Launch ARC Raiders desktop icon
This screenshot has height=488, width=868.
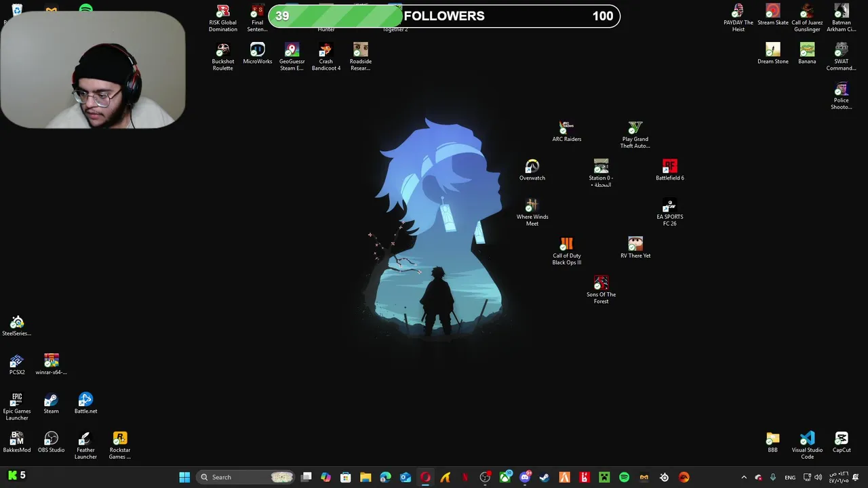(x=566, y=131)
